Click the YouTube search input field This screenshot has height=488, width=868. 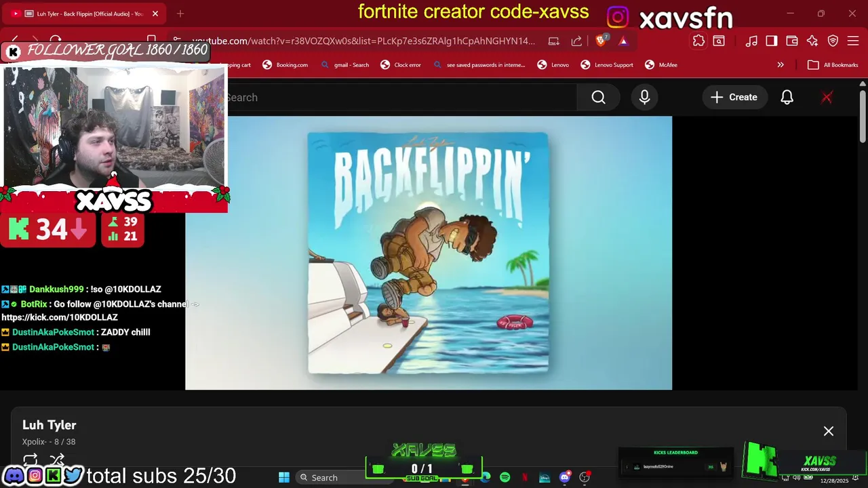point(401,98)
